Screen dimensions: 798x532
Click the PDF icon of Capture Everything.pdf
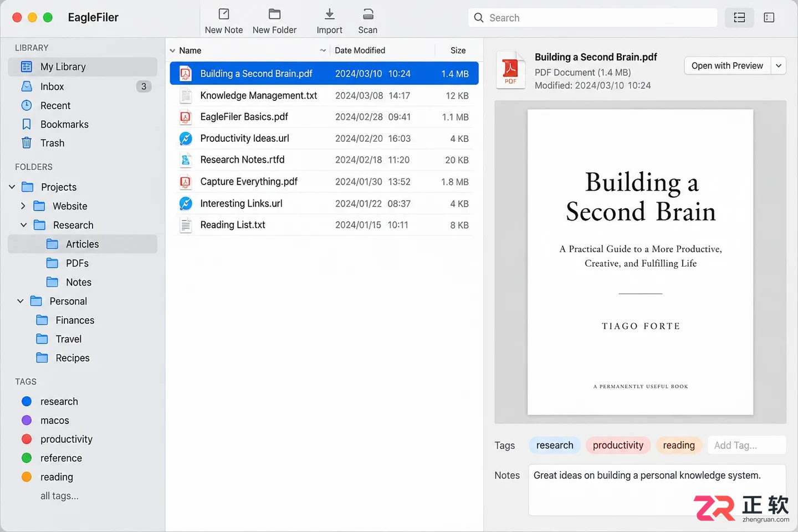click(x=186, y=182)
